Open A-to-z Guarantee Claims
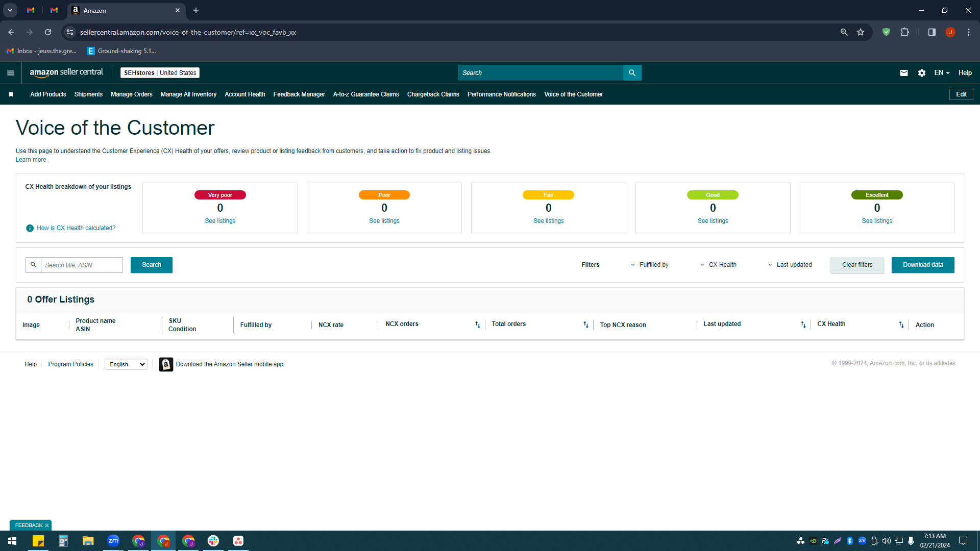 366,94
